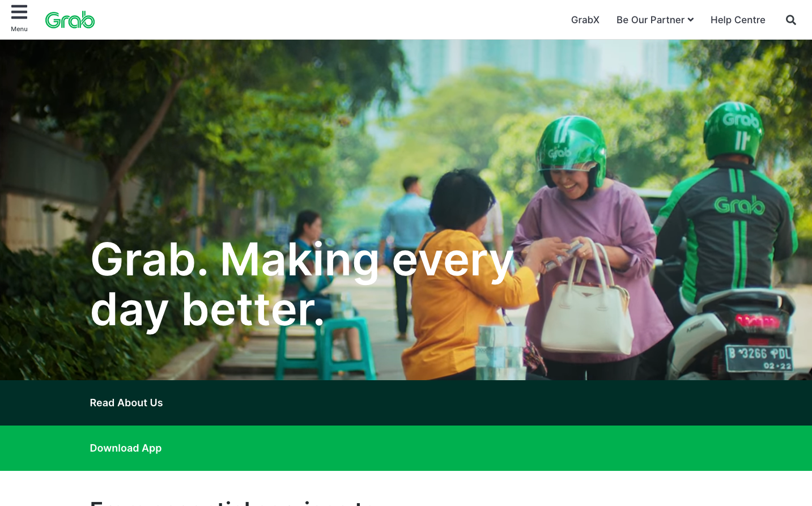
Task: Click the white handbag in hero image
Action: tap(586, 300)
